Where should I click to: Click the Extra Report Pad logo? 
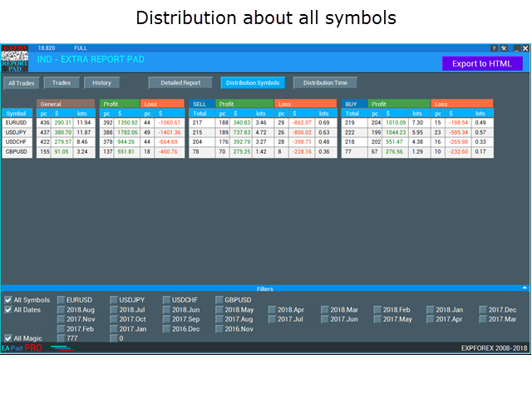(x=14, y=58)
